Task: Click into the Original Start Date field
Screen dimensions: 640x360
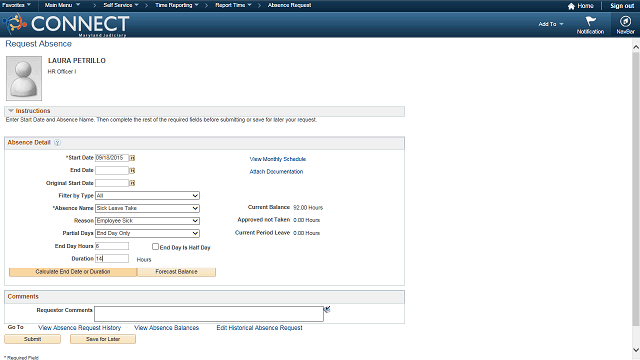Action: 112,183
